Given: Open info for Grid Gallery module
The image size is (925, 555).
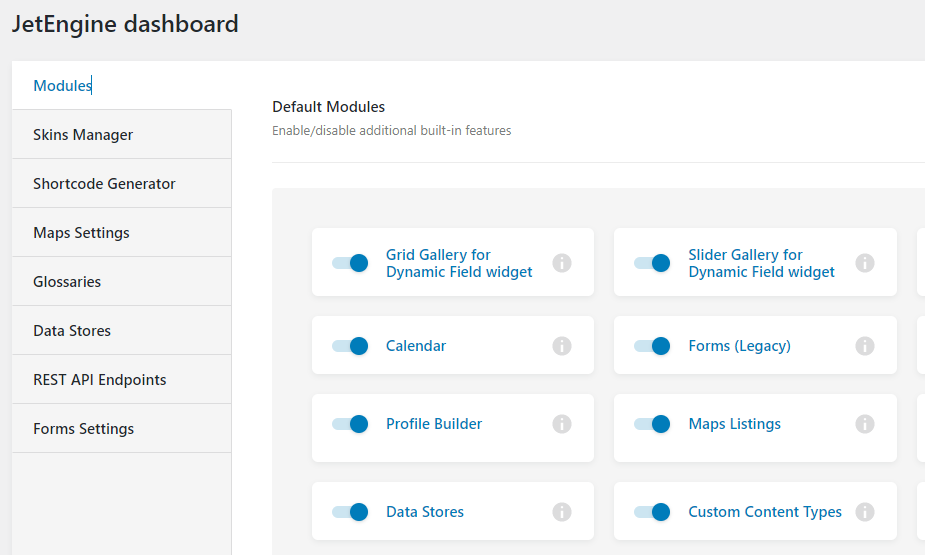Looking at the screenshot, I should tap(562, 262).
